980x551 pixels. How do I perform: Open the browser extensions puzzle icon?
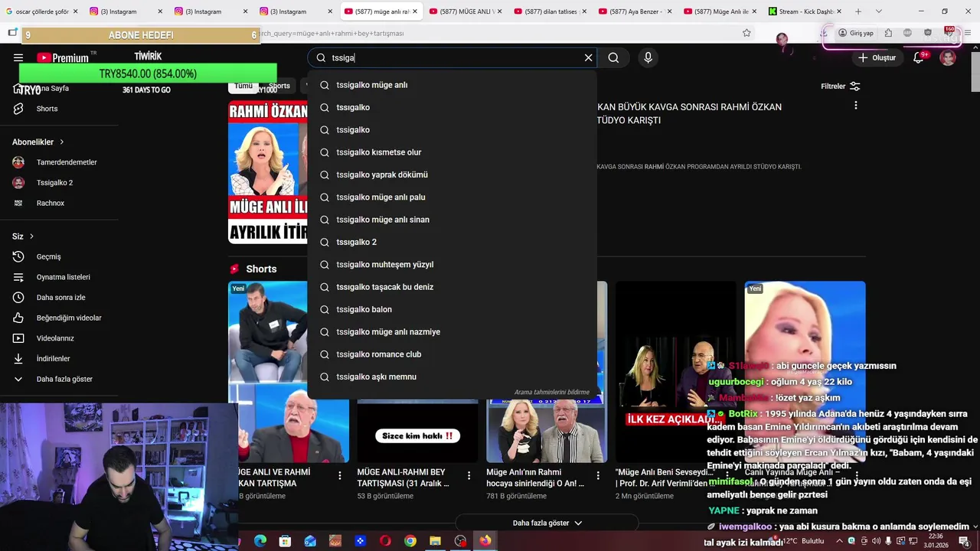pyautogui.click(x=888, y=33)
